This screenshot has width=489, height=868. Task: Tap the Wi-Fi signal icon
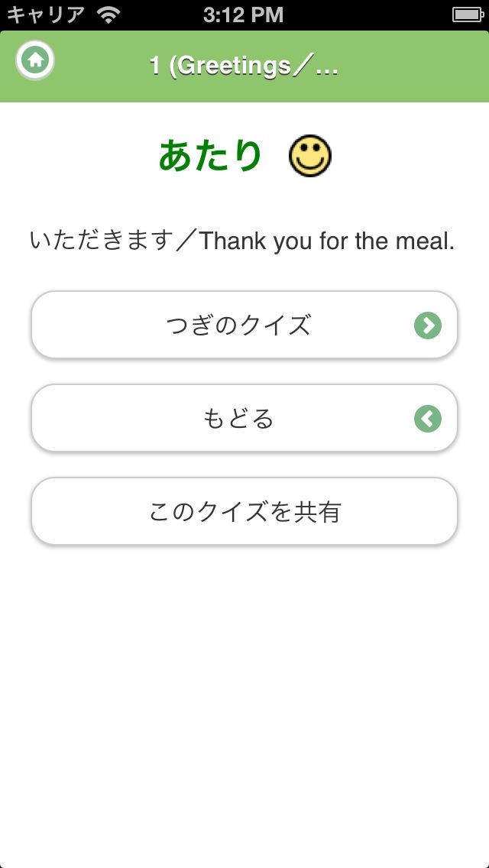[108, 15]
